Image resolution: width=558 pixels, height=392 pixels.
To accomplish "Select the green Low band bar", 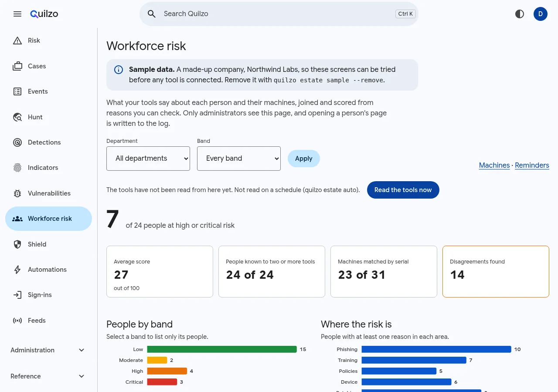I will click(222, 349).
